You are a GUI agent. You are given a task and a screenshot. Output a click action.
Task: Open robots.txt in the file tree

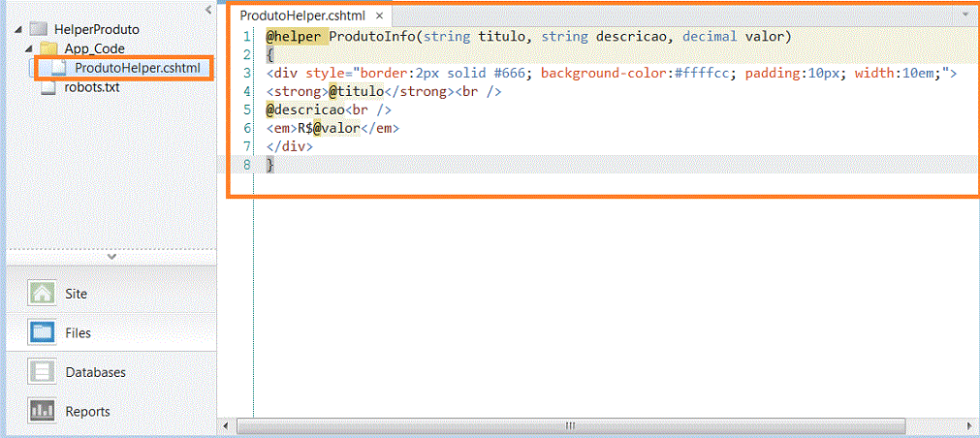point(92,87)
